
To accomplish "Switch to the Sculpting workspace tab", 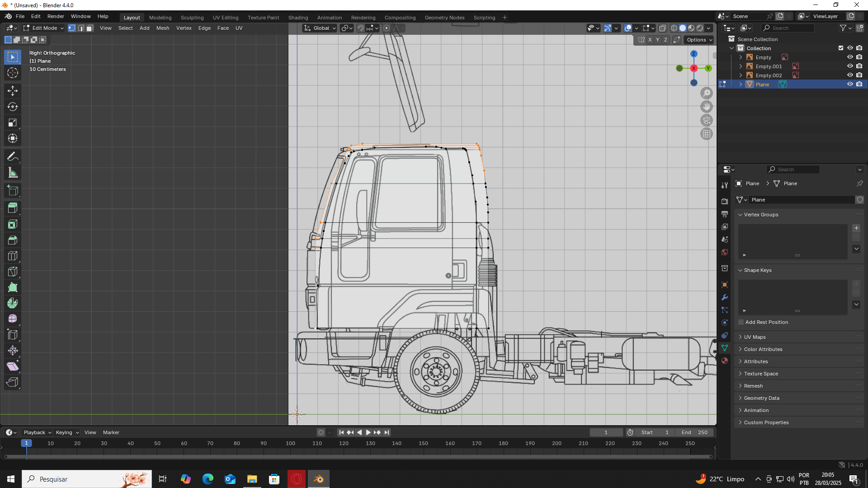I will (192, 18).
